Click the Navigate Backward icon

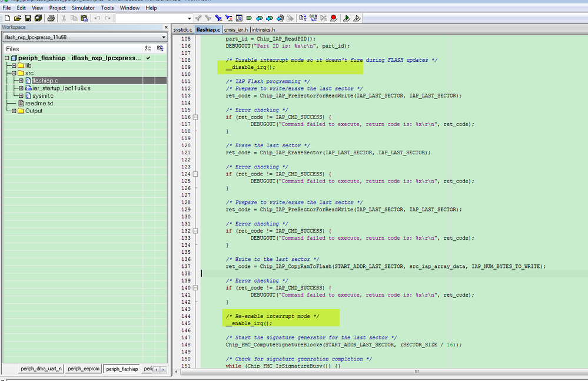pos(280,18)
